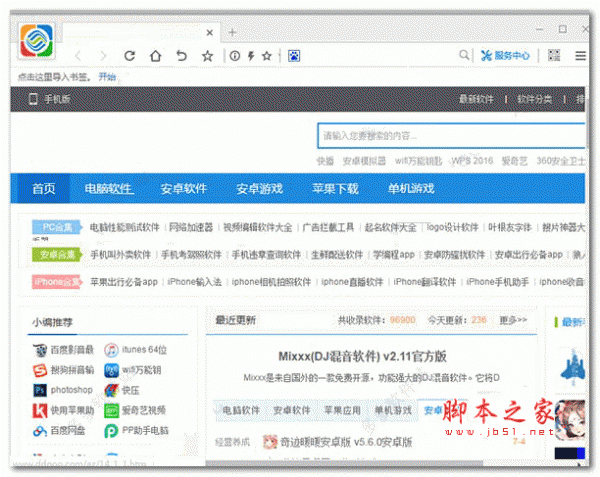
Task: Select the 首页 navigation tab
Action: [x=43, y=189]
